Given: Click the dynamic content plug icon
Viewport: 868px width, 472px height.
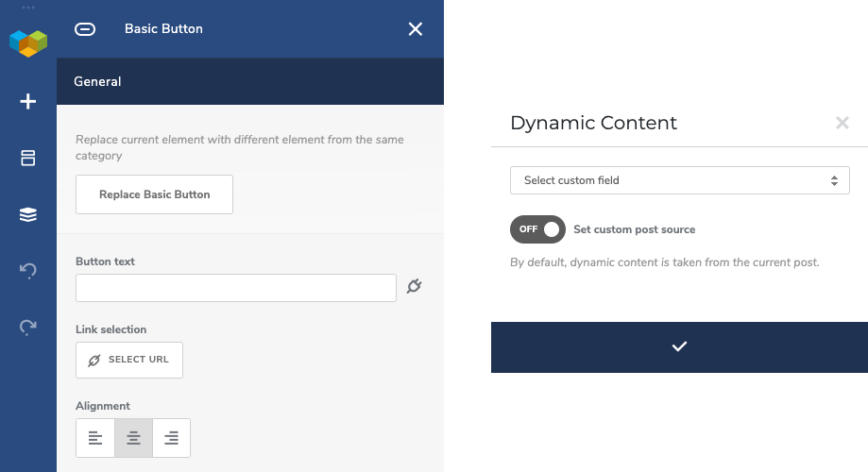Looking at the screenshot, I should click(x=414, y=286).
